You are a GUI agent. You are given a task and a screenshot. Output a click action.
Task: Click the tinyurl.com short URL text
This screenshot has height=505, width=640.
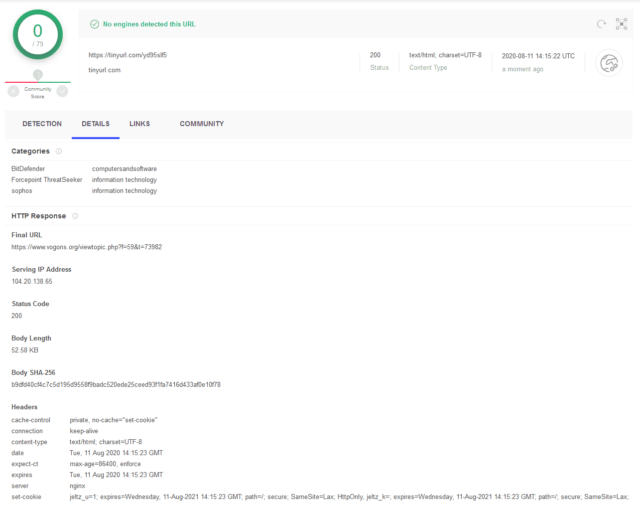point(128,56)
